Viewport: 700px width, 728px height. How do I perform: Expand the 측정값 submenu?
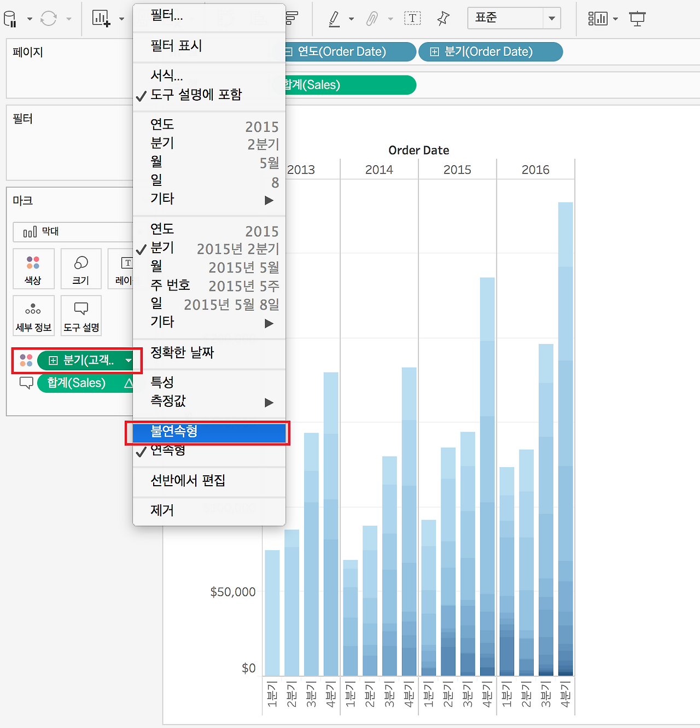209,401
